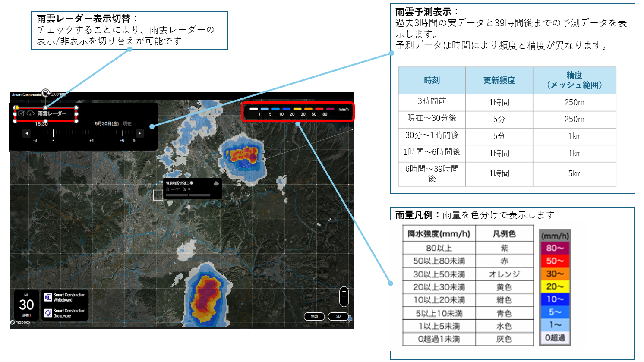Click the navy 10~ swatch in legend image
Image resolution: width=644 pixels, height=362 pixels.
click(x=555, y=299)
